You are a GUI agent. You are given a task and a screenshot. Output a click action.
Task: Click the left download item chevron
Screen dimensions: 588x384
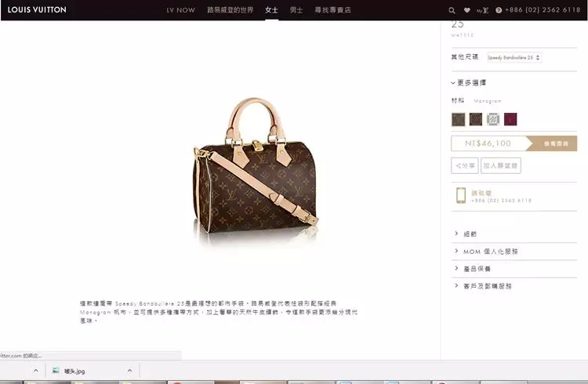click(35, 371)
